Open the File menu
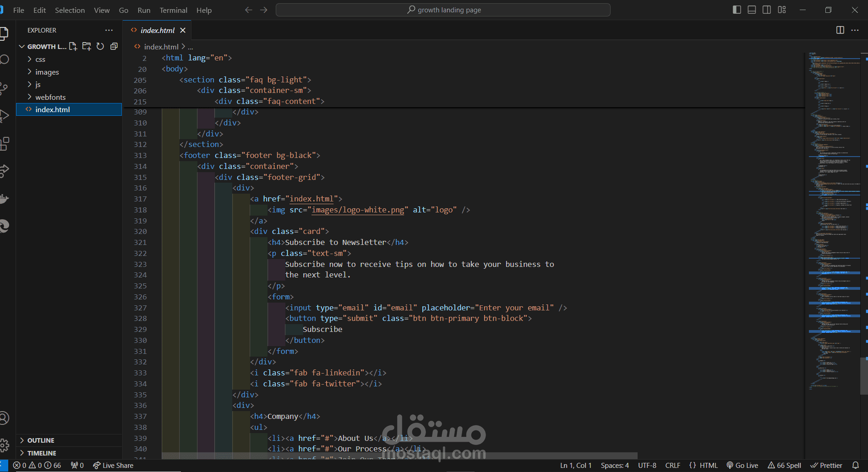 19,10
